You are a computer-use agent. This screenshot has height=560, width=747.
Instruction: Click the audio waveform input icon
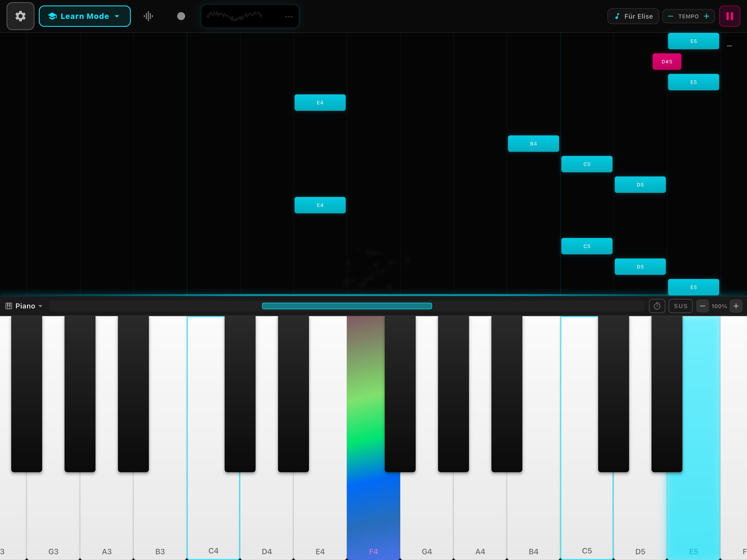click(x=148, y=16)
